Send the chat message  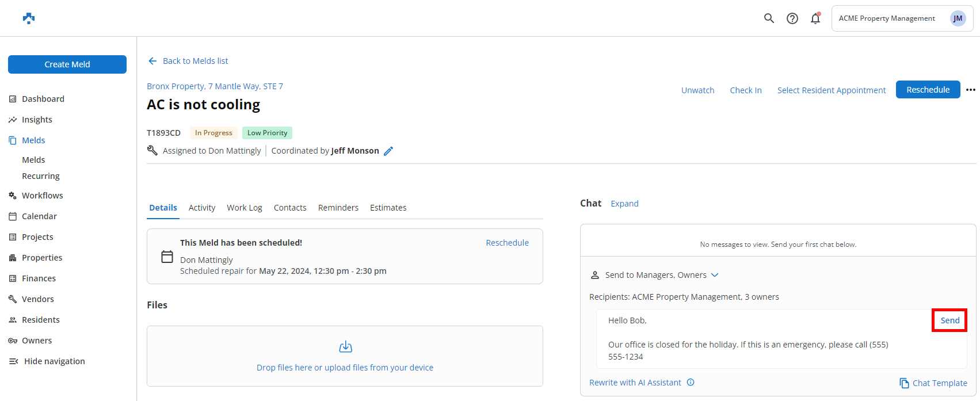pos(950,320)
